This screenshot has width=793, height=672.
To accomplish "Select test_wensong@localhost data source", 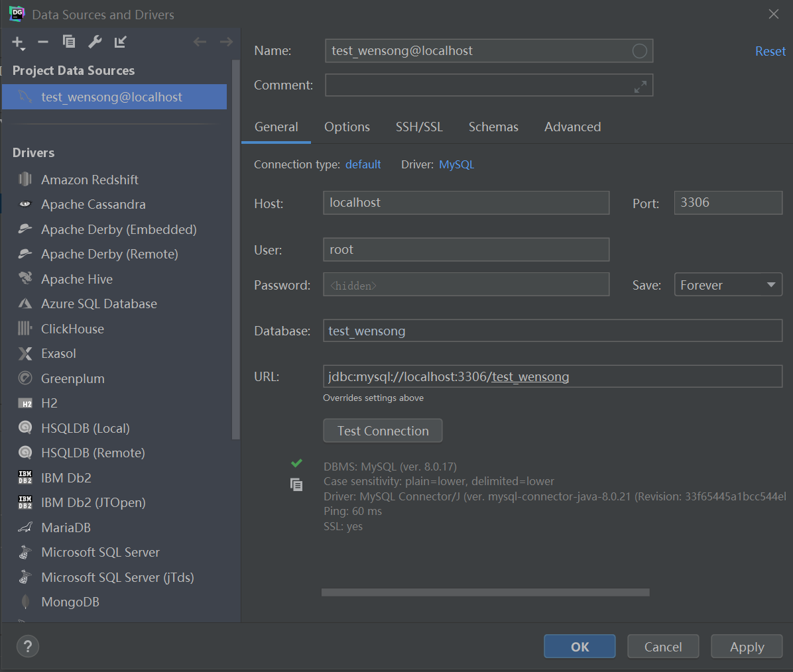I will click(114, 97).
